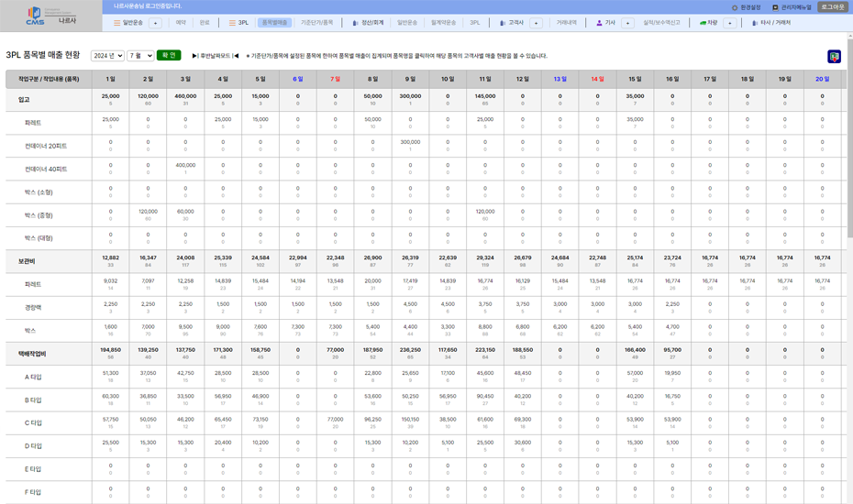Click the 14 일 column header
Image resolution: width=853 pixels, height=504 pixels.
[597, 79]
